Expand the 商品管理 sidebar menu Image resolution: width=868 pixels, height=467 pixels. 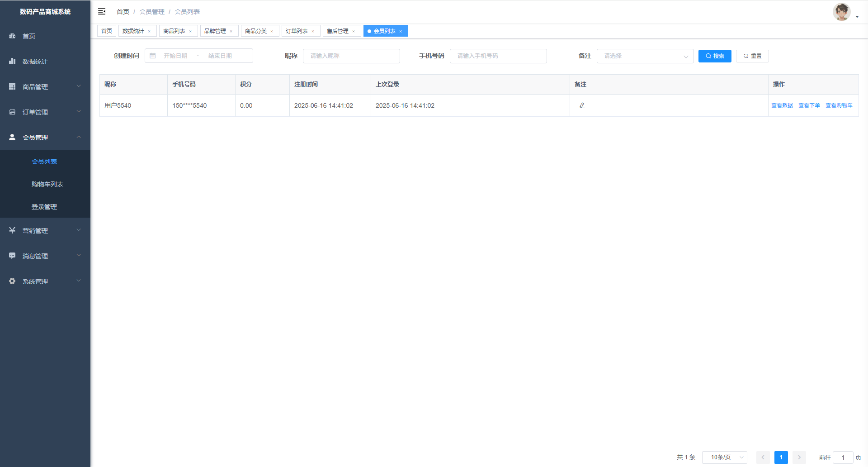coord(45,87)
